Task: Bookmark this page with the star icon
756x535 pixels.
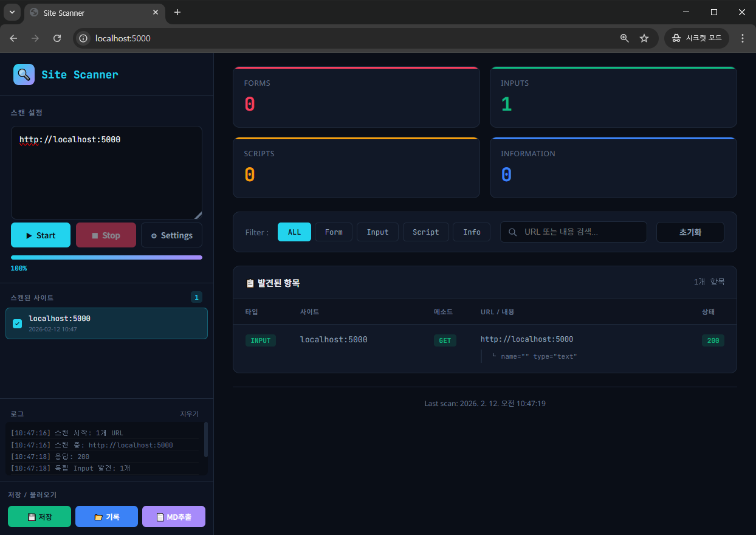Action: pos(644,38)
